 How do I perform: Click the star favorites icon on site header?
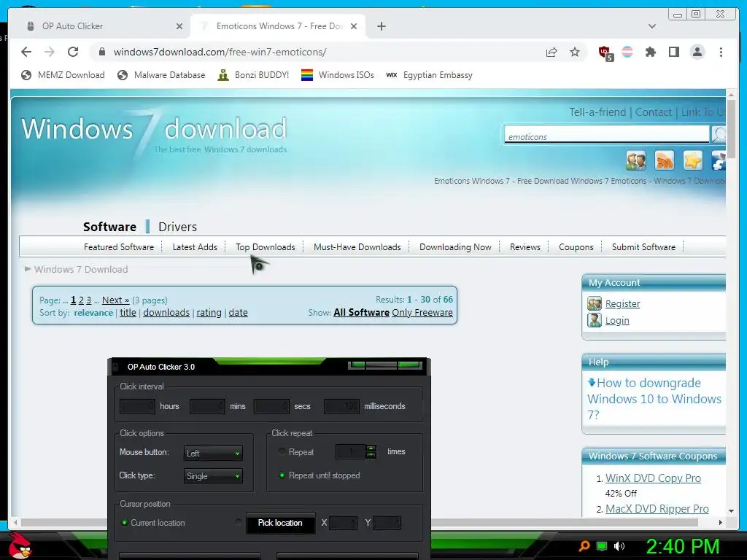tap(693, 160)
